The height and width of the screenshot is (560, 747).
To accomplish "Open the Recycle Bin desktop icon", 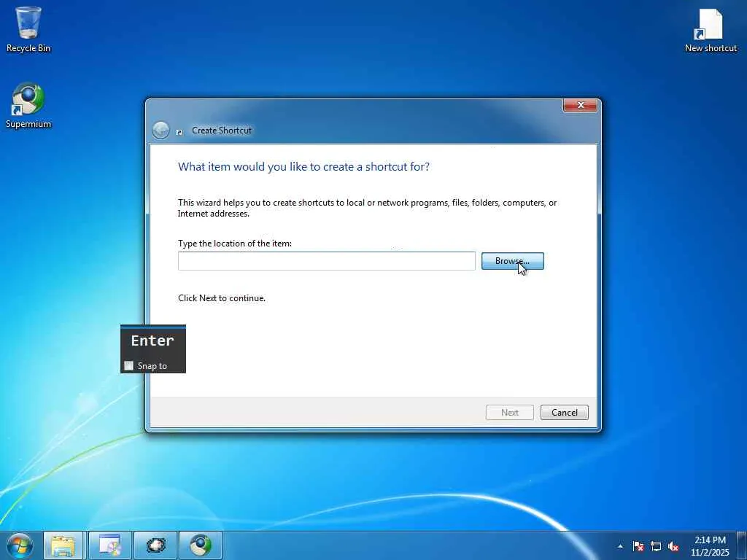I will (x=28, y=29).
